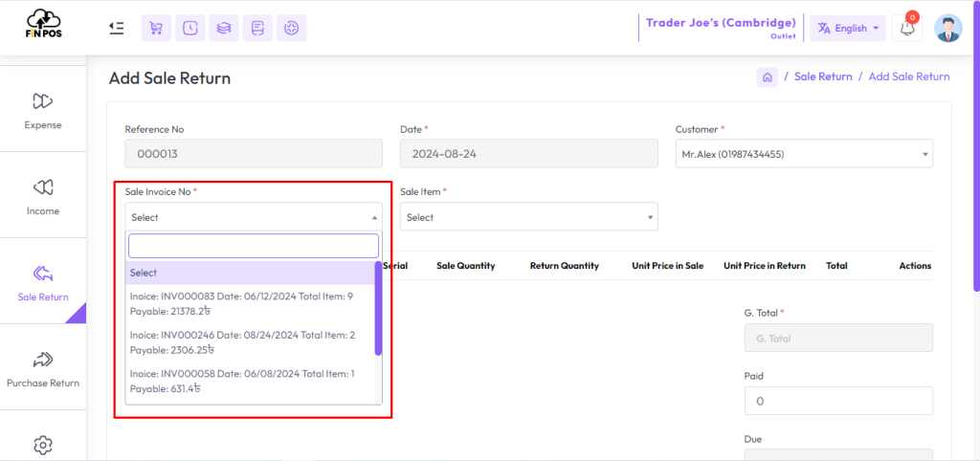Open the shopping cart shortcut icon
Image resolution: width=980 pixels, height=461 pixels.
156,28
